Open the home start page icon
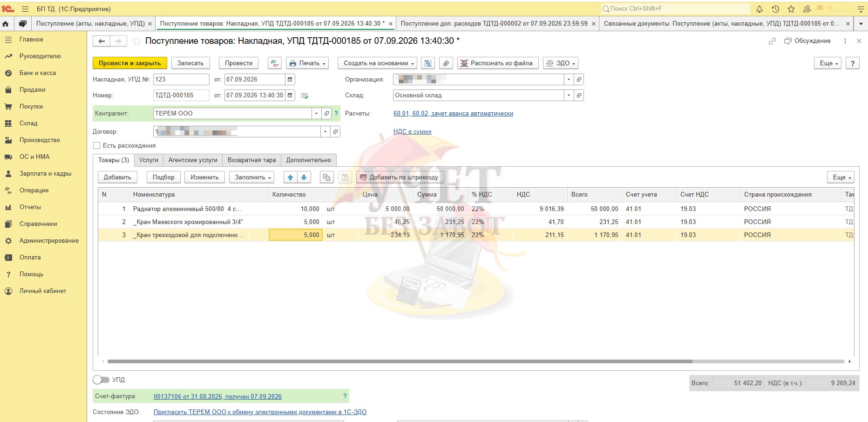868x422 pixels. tap(6, 23)
